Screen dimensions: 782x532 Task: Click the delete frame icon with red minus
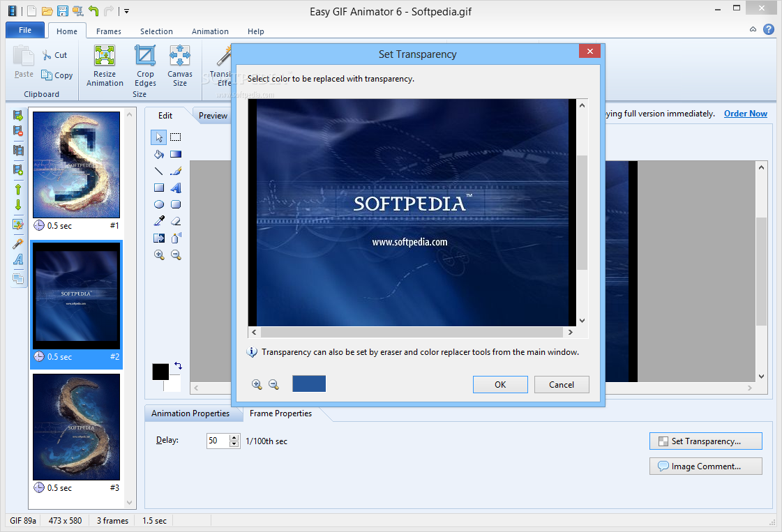click(18, 131)
